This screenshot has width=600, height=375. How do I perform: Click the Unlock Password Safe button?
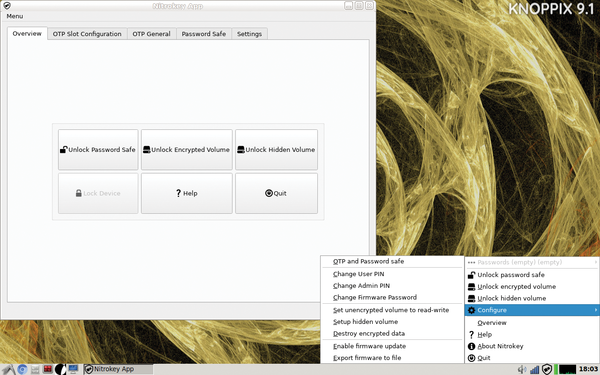(98, 150)
